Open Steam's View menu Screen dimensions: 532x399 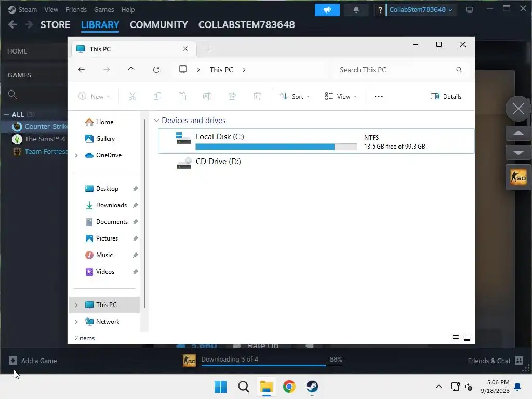coord(51,10)
